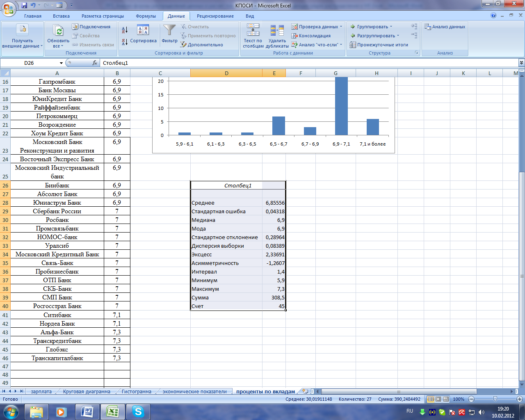This screenshot has width=525, height=420.
Task: Click the Медиана label cell
Action: (x=226, y=220)
